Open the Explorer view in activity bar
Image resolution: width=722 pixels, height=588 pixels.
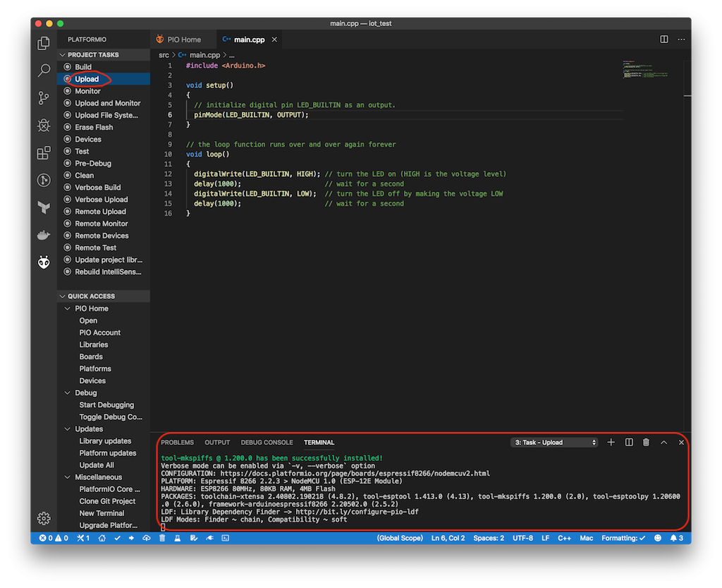pos(44,43)
